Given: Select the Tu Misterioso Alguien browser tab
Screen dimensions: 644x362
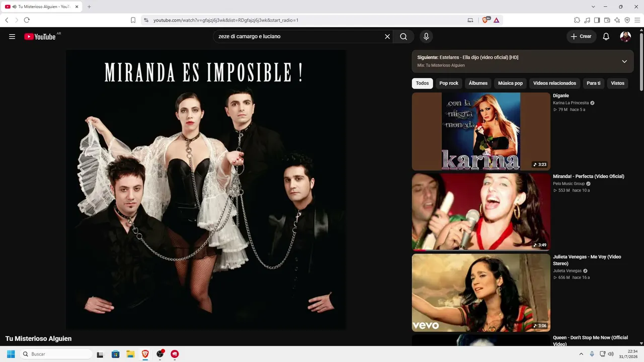Looking at the screenshot, I should point(42,7).
